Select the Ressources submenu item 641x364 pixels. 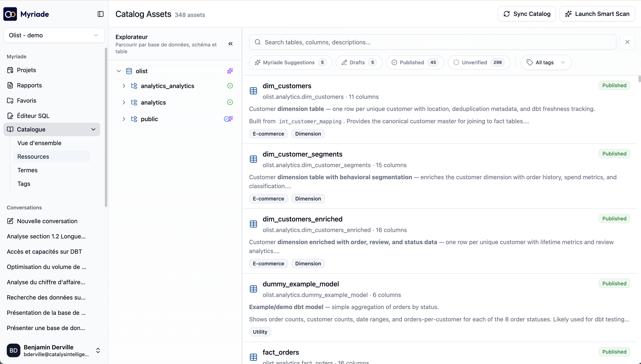[52, 157]
